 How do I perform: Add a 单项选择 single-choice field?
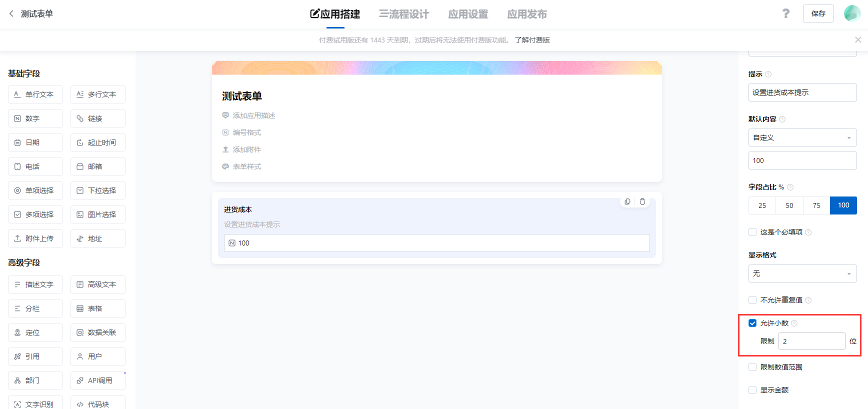[35, 190]
